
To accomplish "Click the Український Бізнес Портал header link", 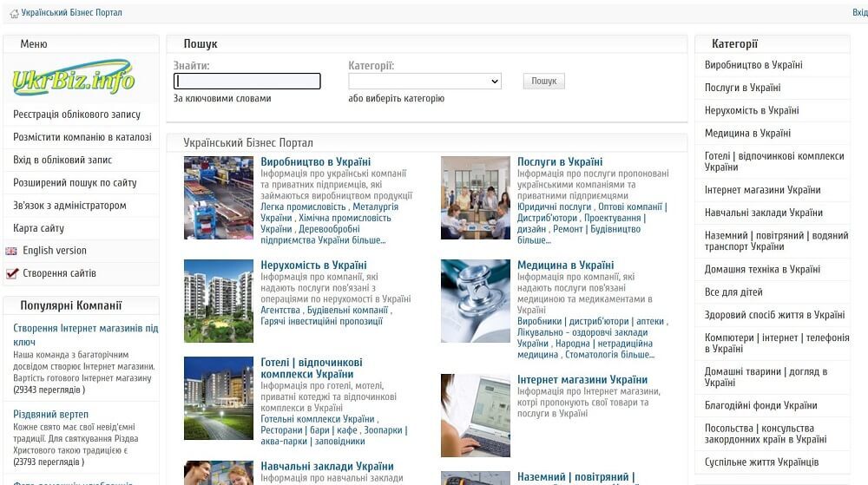I will pyautogui.click(x=71, y=13).
